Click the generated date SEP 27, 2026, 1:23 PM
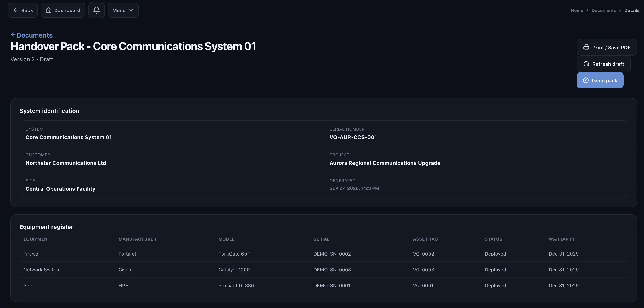 click(x=354, y=188)
